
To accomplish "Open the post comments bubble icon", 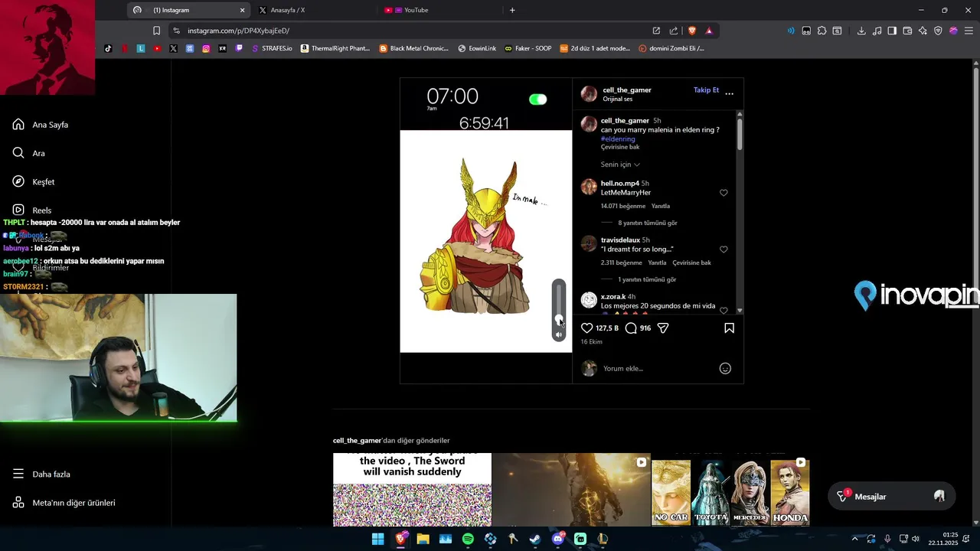I will 631,328.
